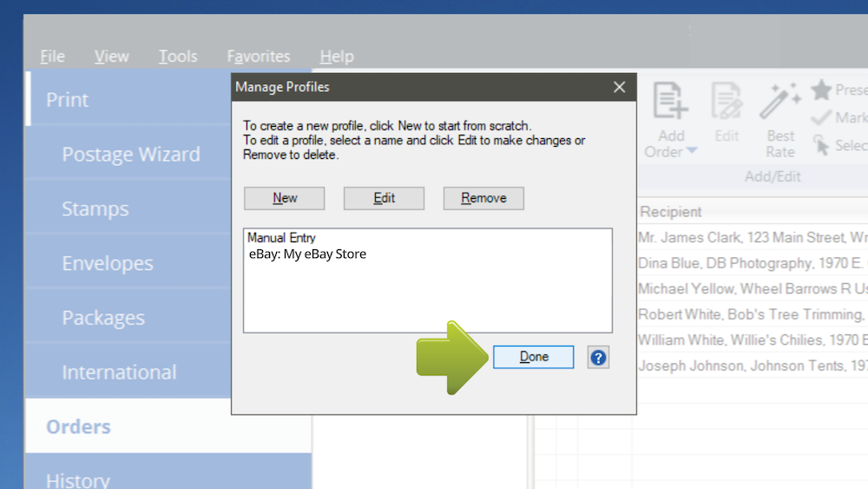Image resolution: width=868 pixels, height=489 pixels.
Task: Close the Manage Profiles dialog with X
Action: pos(619,87)
